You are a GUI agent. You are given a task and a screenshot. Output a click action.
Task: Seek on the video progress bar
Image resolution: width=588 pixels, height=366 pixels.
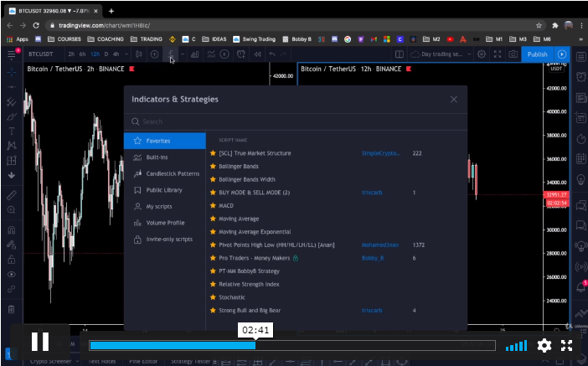pos(293,345)
